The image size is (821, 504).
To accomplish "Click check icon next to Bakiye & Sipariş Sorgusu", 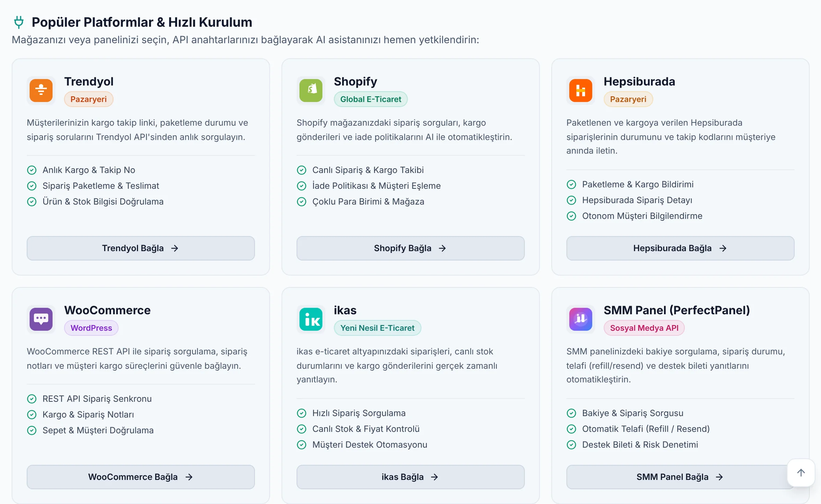I will tap(571, 413).
